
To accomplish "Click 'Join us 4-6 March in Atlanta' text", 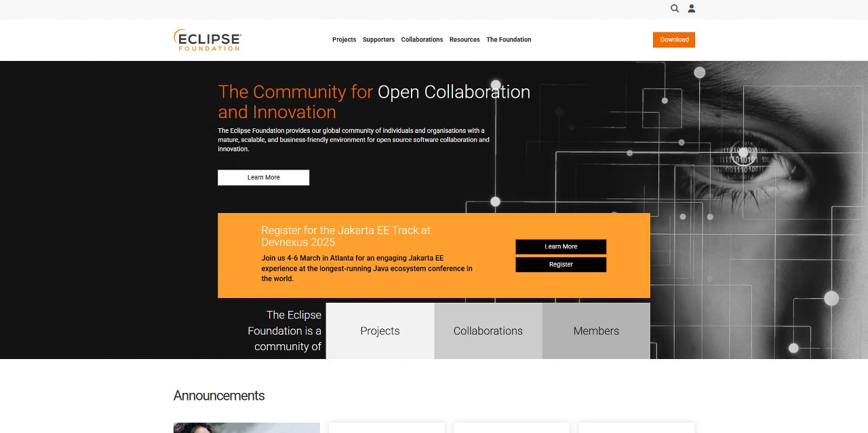I will coord(367,269).
